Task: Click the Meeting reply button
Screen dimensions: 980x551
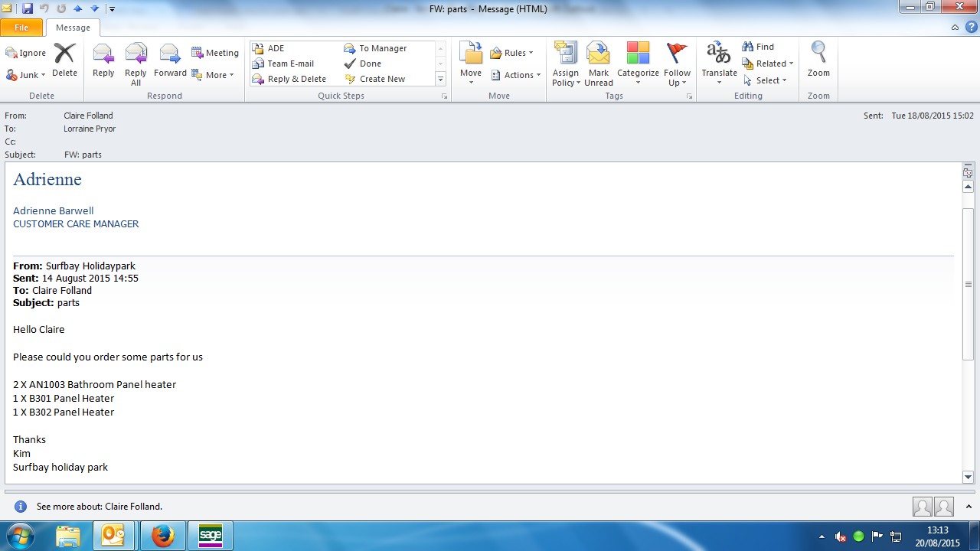Action: (x=215, y=53)
